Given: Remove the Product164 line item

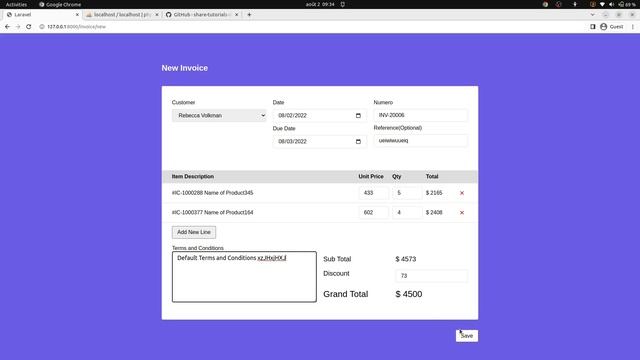Looking at the screenshot, I should tap(462, 213).
